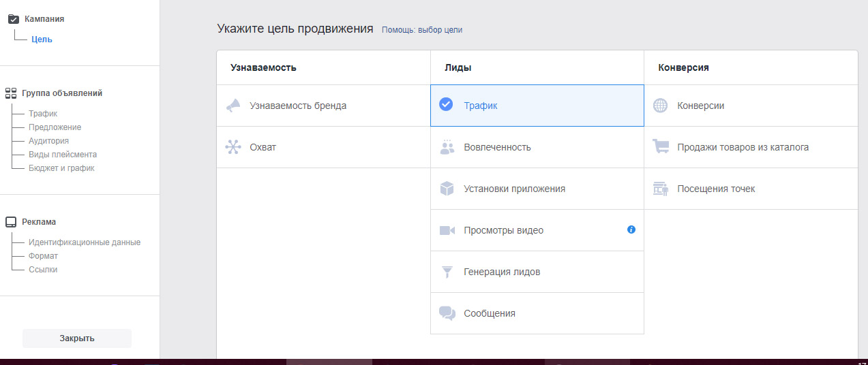868x365 pixels.
Task: Click the store icon for Посещения точек
Action: [x=660, y=189]
